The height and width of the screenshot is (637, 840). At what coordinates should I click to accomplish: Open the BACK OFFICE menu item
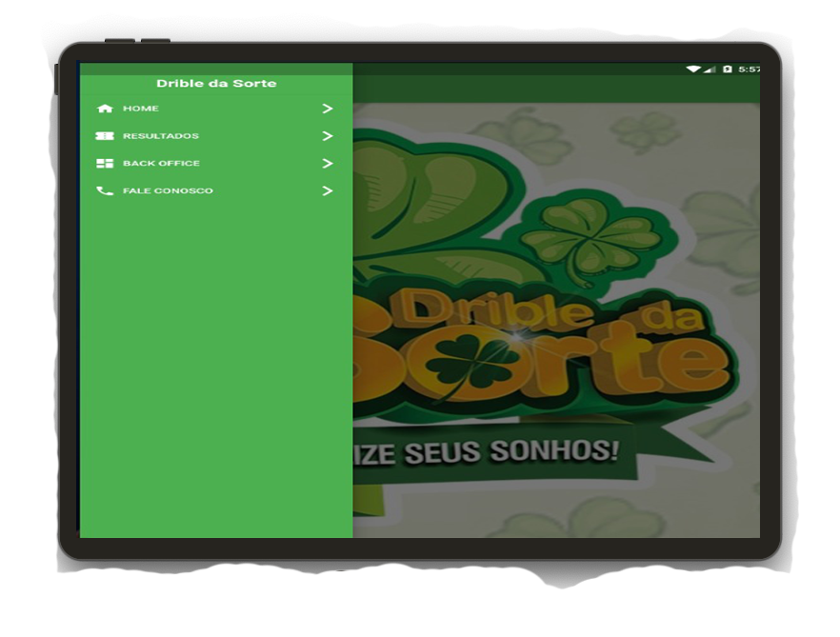pyautogui.click(x=216, y=164)
